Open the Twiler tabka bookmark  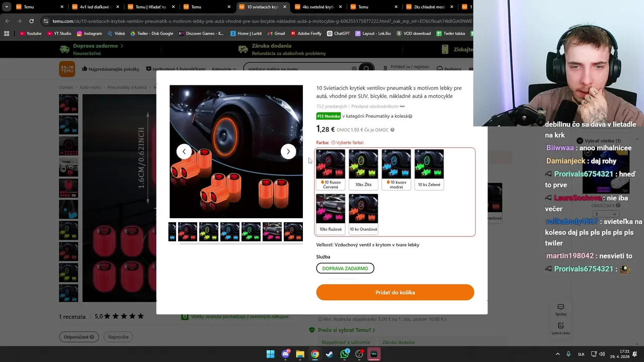451,33
